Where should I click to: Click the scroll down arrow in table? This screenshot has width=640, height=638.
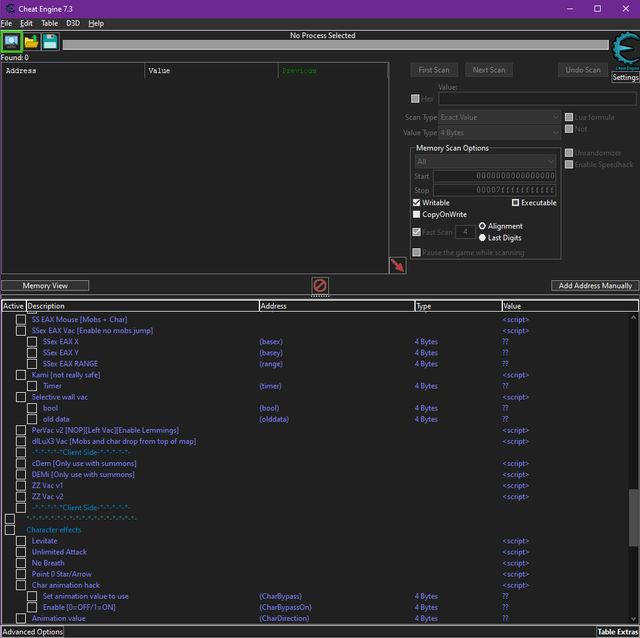click(633, 618)
